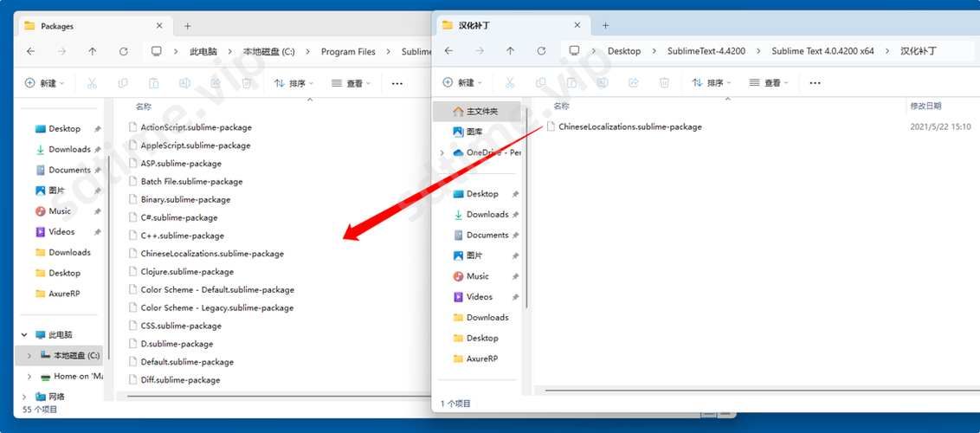Add new tab in Packages window

coord(188,26)
